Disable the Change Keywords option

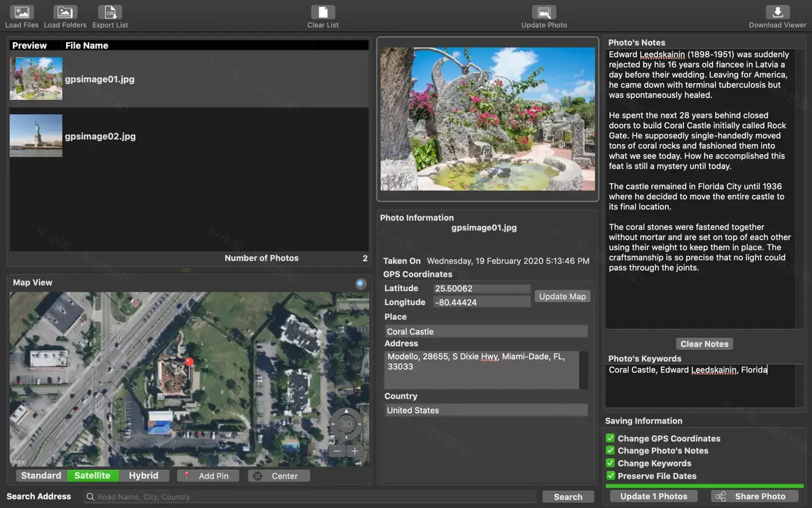610,463
